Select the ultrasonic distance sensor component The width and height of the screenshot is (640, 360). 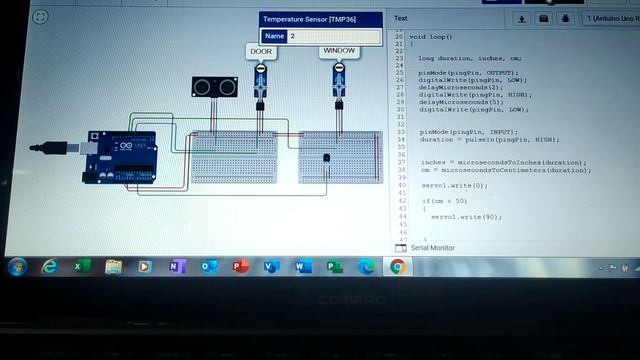tap(215, 87)
